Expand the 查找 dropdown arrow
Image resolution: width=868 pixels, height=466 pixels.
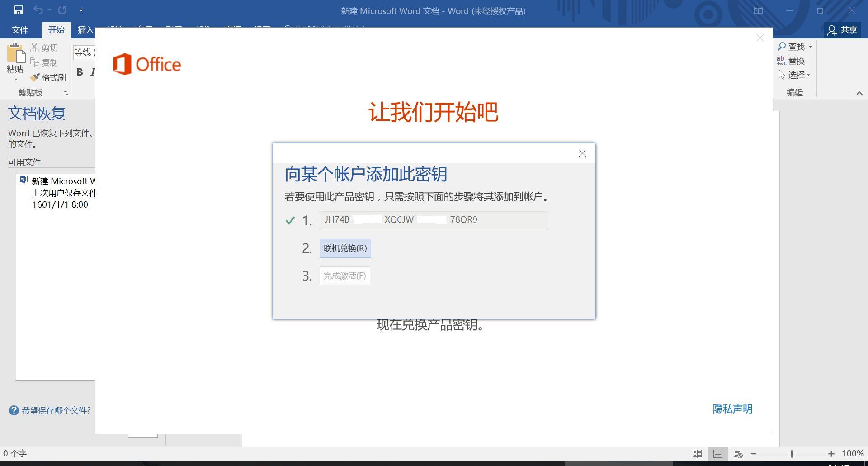pyautogui.click(x=811, y=47)
